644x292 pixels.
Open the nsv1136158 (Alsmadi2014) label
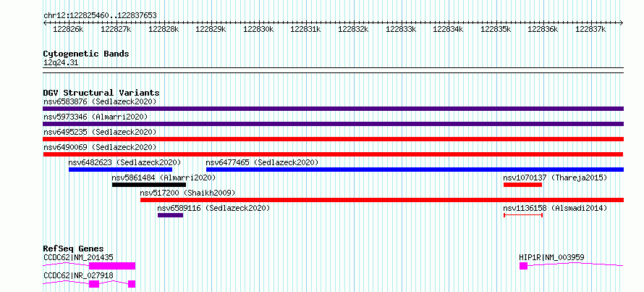tap(555, 208)
